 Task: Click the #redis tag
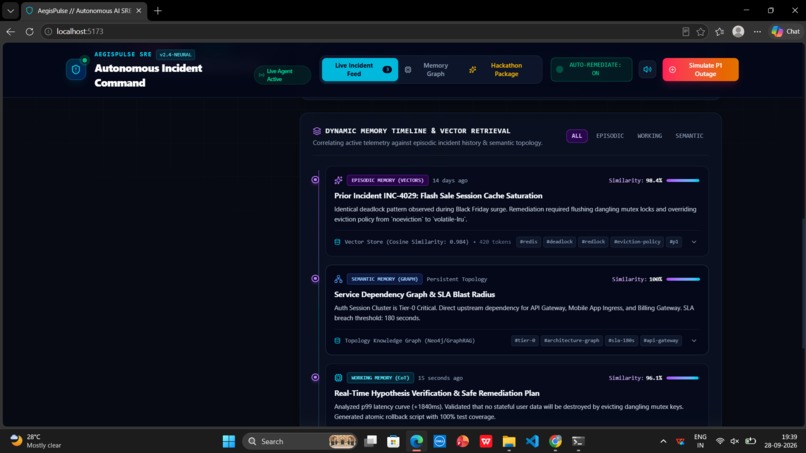point(528,242)
